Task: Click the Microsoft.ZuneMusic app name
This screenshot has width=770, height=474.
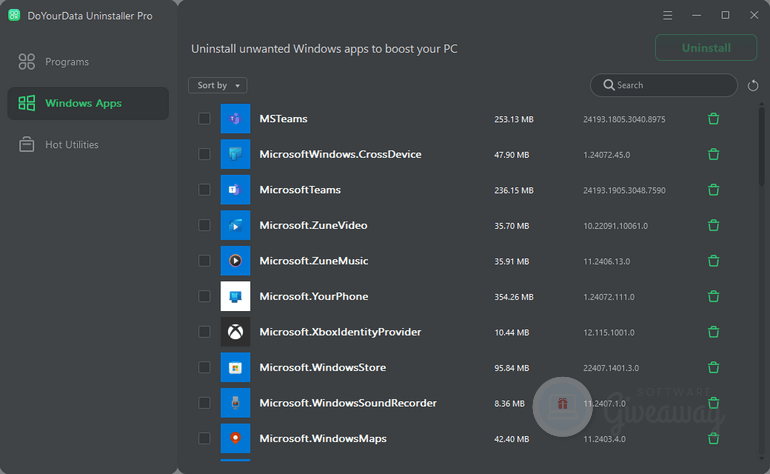Action: tap(314, 261)
